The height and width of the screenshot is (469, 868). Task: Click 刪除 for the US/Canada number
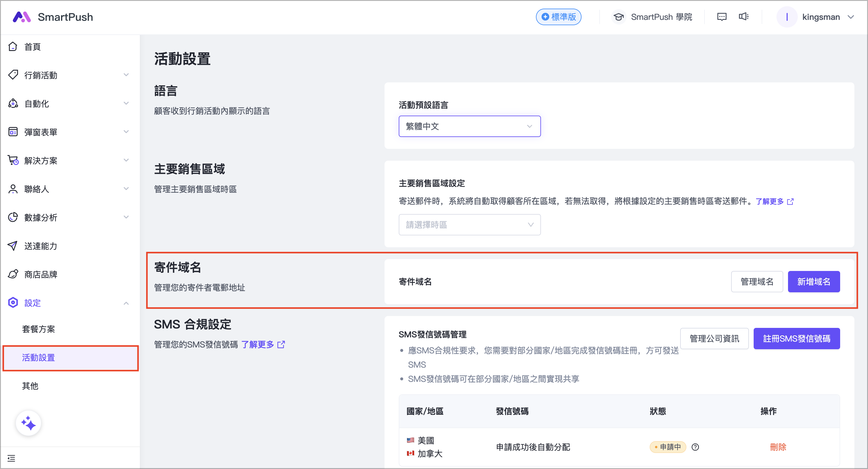[x=778, y=447]
